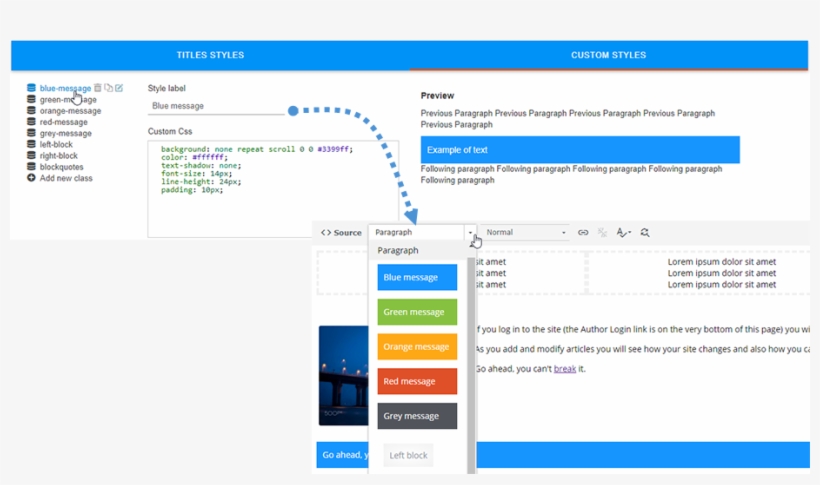Select the blockquotes class
This screenshot has height=485, width=820.
(x=62, y=167)
